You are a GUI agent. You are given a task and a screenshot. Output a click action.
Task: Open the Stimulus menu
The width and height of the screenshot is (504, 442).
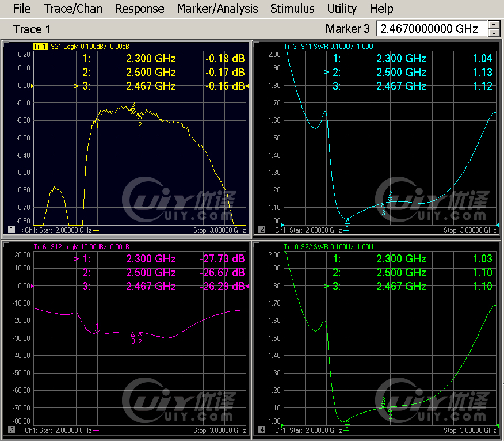(292, 9)
